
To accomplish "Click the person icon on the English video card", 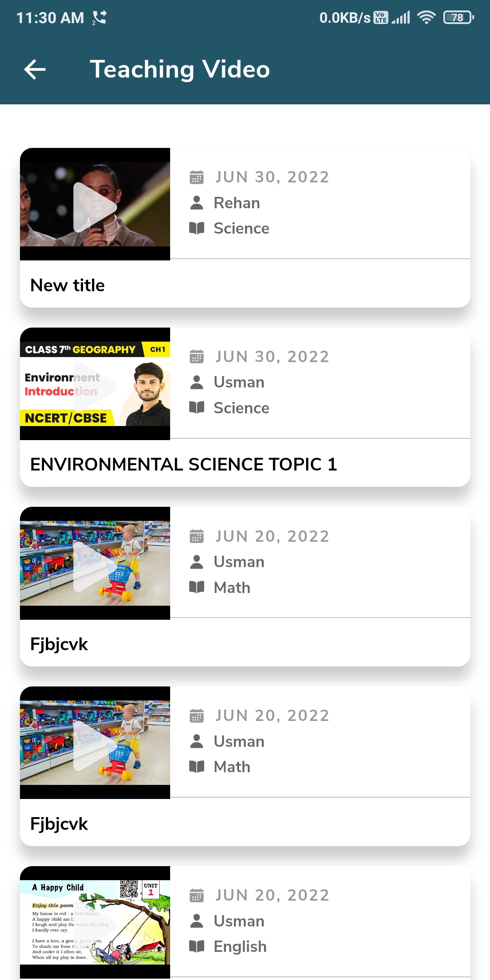I will [x=196, y=921].
